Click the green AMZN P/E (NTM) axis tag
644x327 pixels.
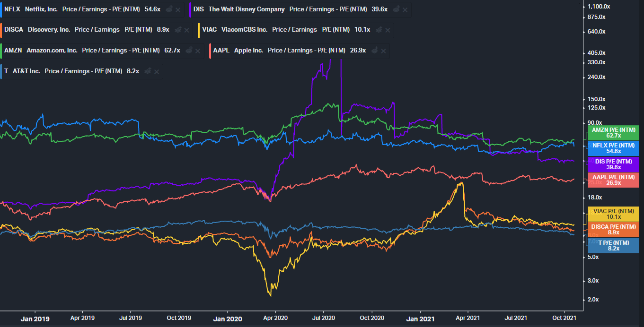613,133
